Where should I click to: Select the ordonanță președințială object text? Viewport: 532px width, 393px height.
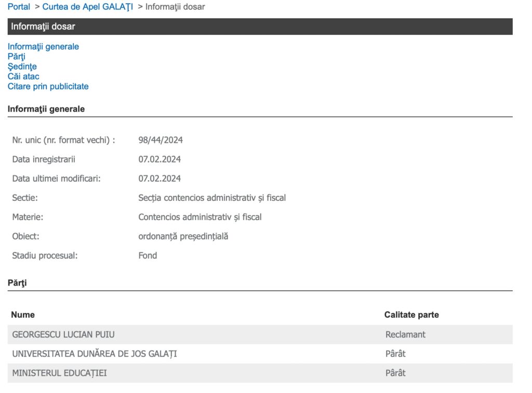pos(183,236)
